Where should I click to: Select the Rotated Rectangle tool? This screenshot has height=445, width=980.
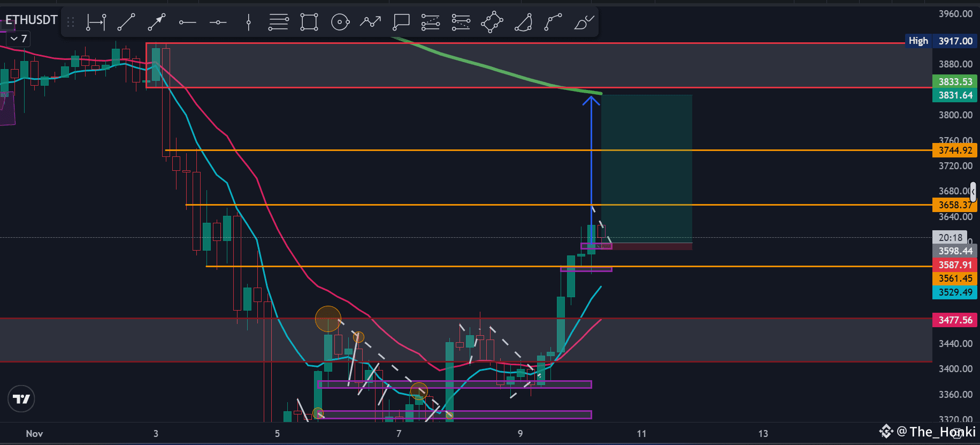tap(492, 22)
